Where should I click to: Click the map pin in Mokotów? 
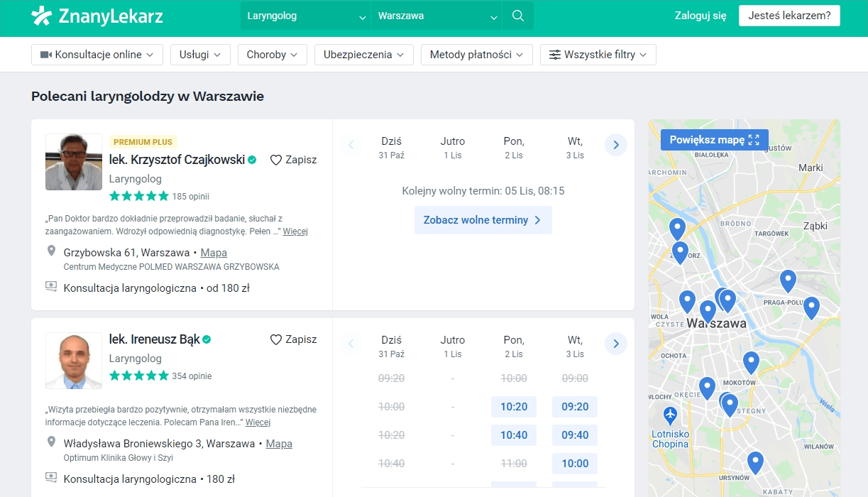point(751,361)
